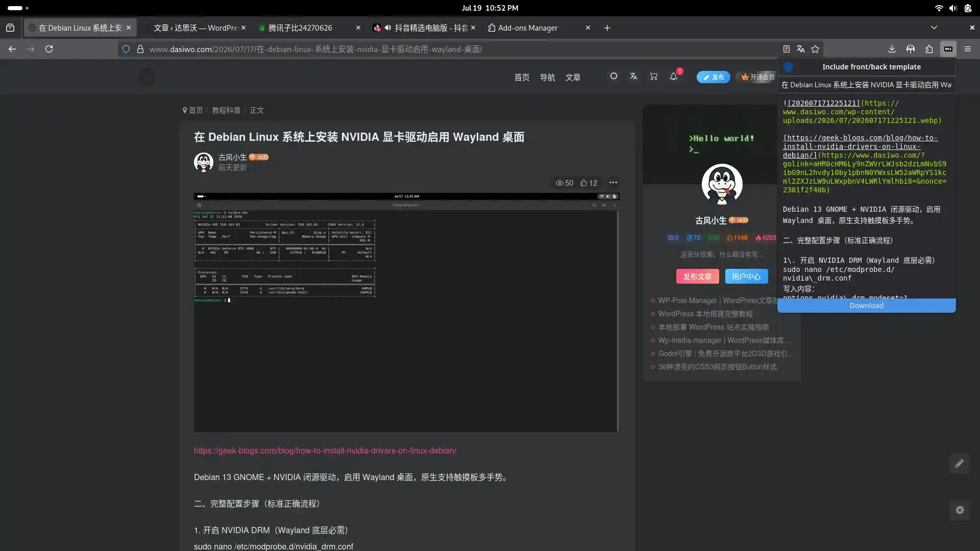The width and height of the screenshot is (980, 551).
Task: Open the clock Jul 19 10:52 PM
Action: pos(489,8)
